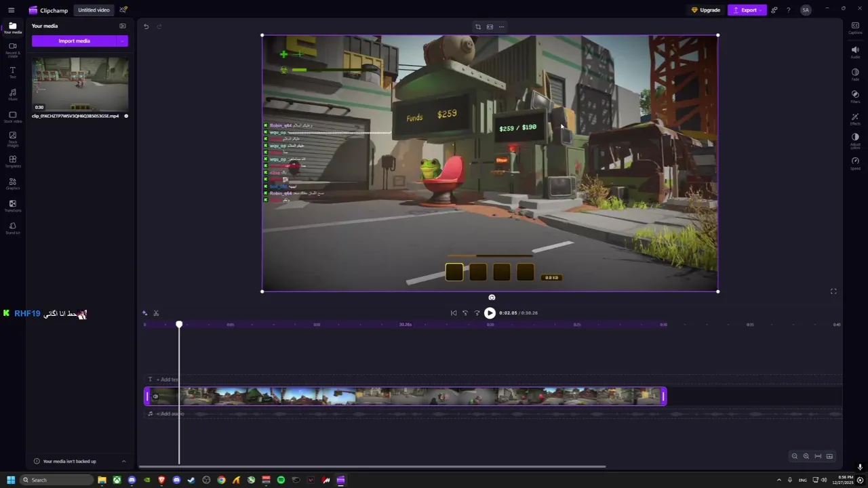Click the AI auto compose sparkle icon
The height and width of the screenshot is (488, 868).
coord(144,312)
